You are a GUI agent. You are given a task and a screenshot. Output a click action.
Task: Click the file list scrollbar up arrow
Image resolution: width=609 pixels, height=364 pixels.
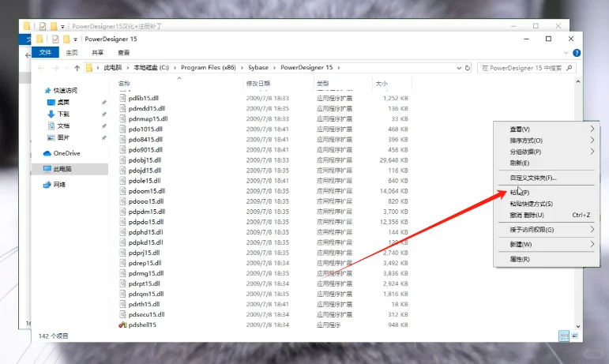tap(578, 82)
